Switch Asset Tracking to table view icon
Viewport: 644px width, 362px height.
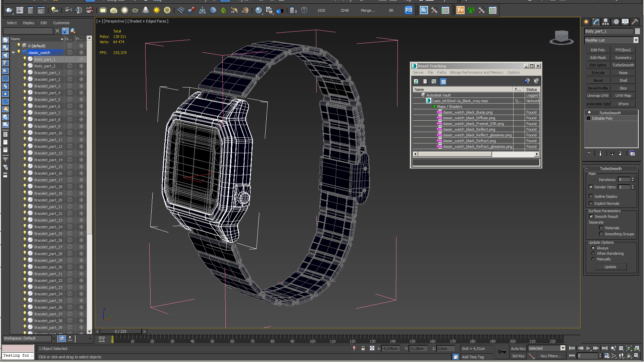point(443,81)
